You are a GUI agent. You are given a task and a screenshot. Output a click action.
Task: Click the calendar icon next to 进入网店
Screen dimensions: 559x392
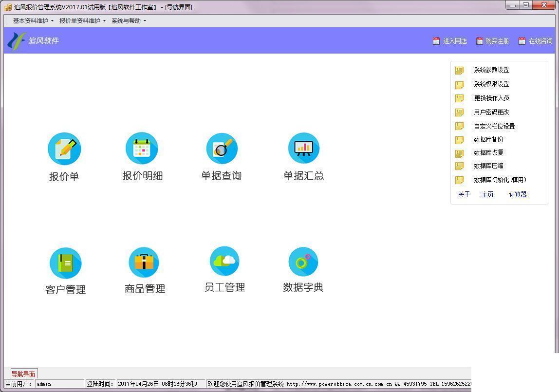coord(436,41)
